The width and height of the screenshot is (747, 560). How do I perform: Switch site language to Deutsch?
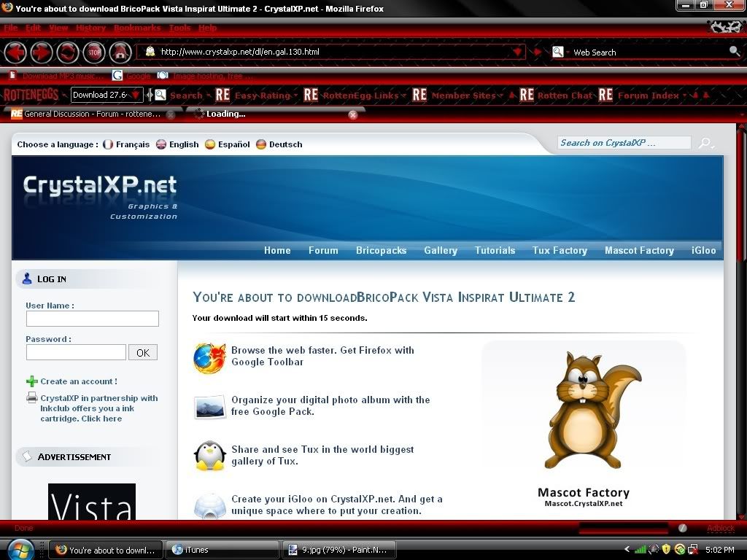coord(279,144)
